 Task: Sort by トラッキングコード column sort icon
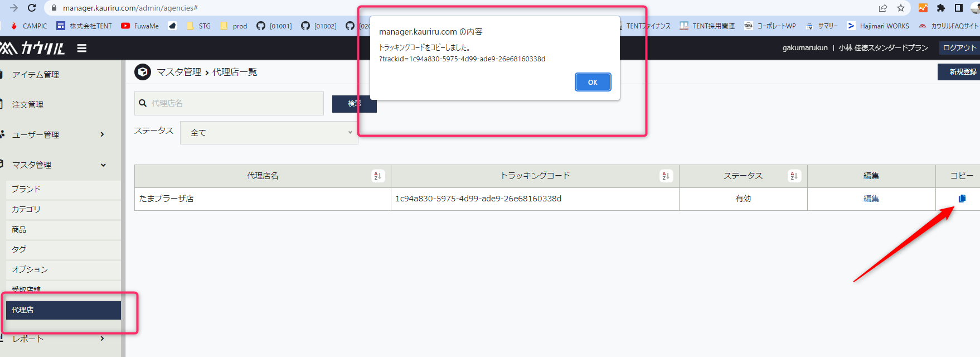coord(666,176)
